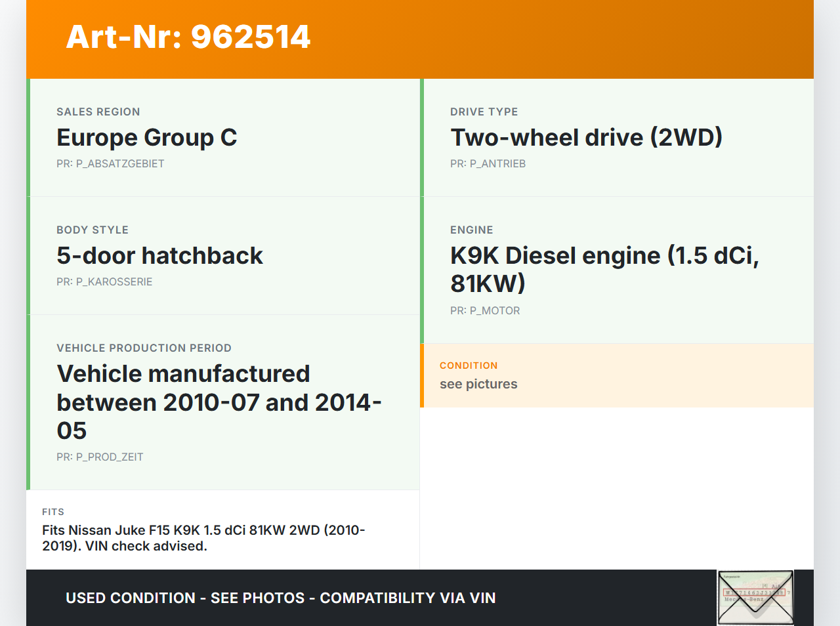840x626 pixels.
Task: Click the ENGINE label
Action: click(471, 230)
